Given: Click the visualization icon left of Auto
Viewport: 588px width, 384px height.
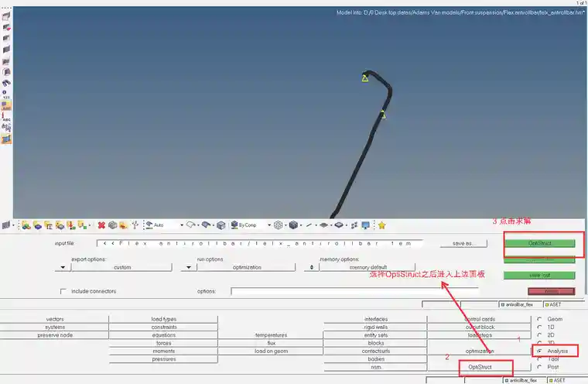Looking at the screenshot, I should pos(149,225).
